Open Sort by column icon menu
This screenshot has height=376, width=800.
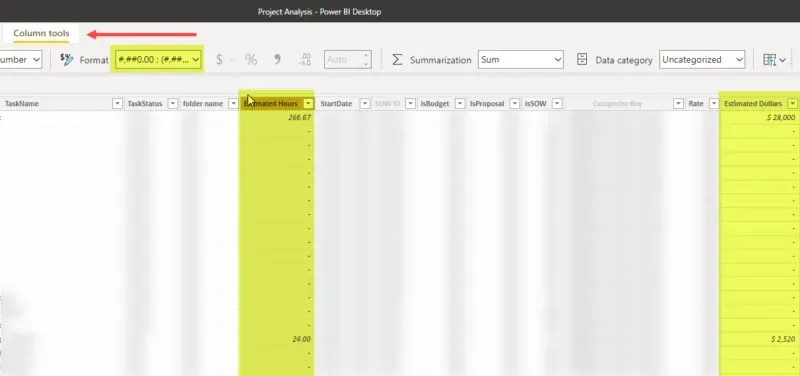(774, 60)
